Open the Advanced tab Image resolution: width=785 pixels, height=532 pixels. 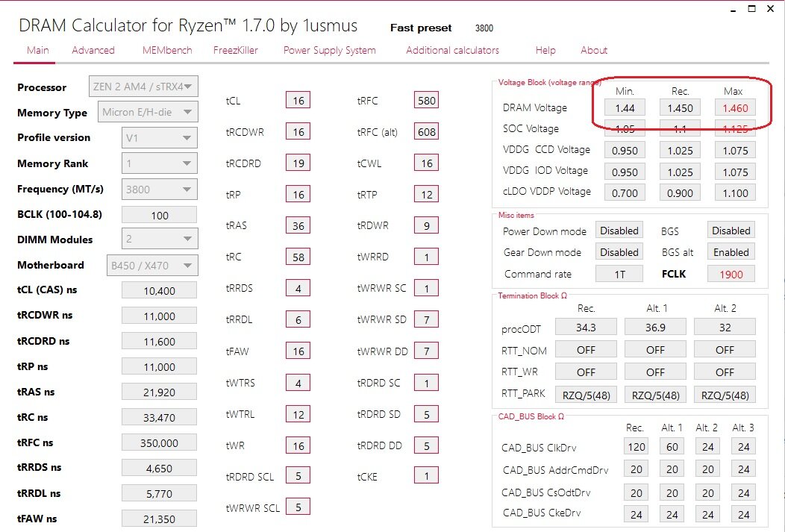(x=93, y=50)
